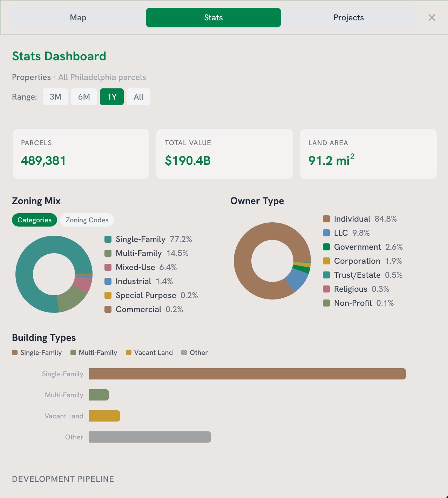Click "Corporation 1.9%" legend text
This screenshot has height=498, width=448.
pyautogui.click(x=368, y=261)
